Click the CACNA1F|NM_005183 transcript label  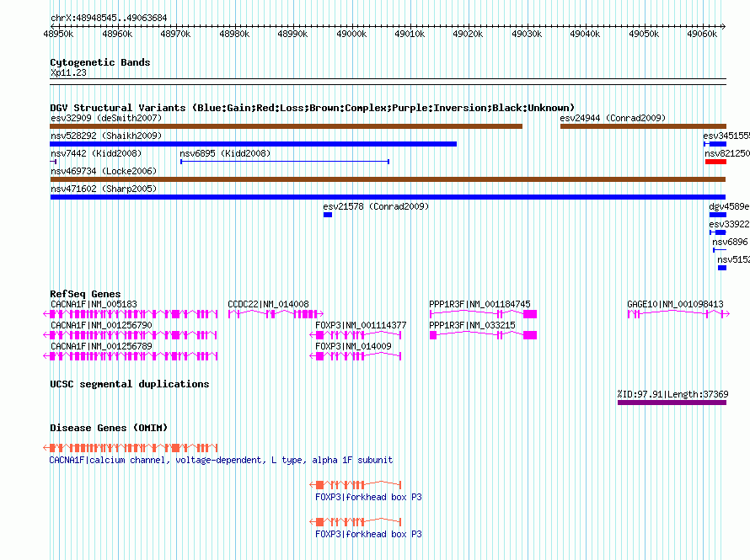point(94,304)
